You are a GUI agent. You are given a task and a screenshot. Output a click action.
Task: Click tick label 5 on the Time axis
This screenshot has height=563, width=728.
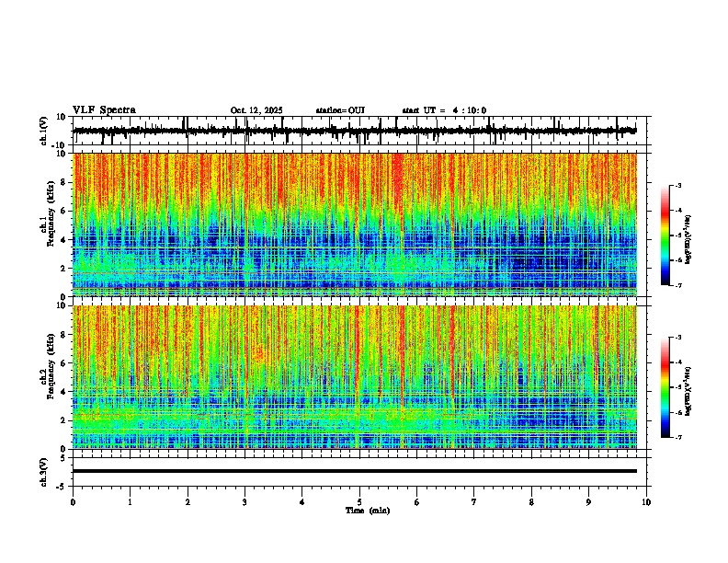tap(359, 502)
